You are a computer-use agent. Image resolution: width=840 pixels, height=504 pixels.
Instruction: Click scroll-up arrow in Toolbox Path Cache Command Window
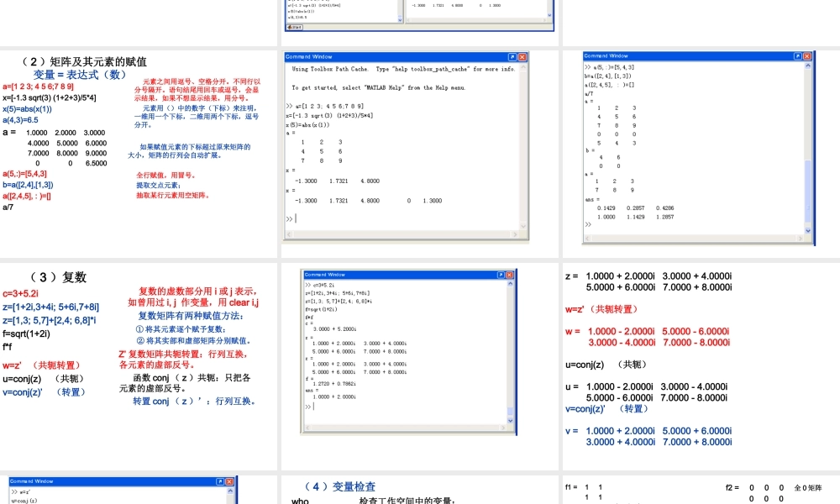coord(523,67)
